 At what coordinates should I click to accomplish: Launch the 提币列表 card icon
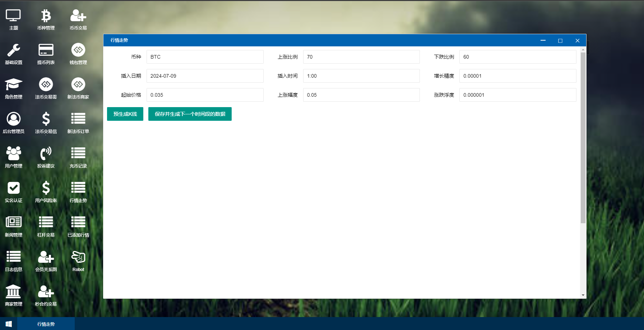click(x=46, y=51)
